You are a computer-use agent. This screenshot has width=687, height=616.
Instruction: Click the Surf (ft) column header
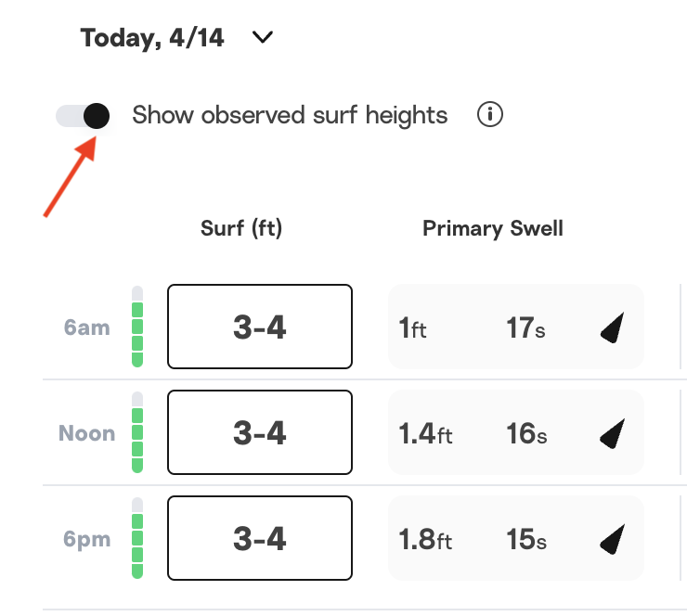tap(241, 228)
